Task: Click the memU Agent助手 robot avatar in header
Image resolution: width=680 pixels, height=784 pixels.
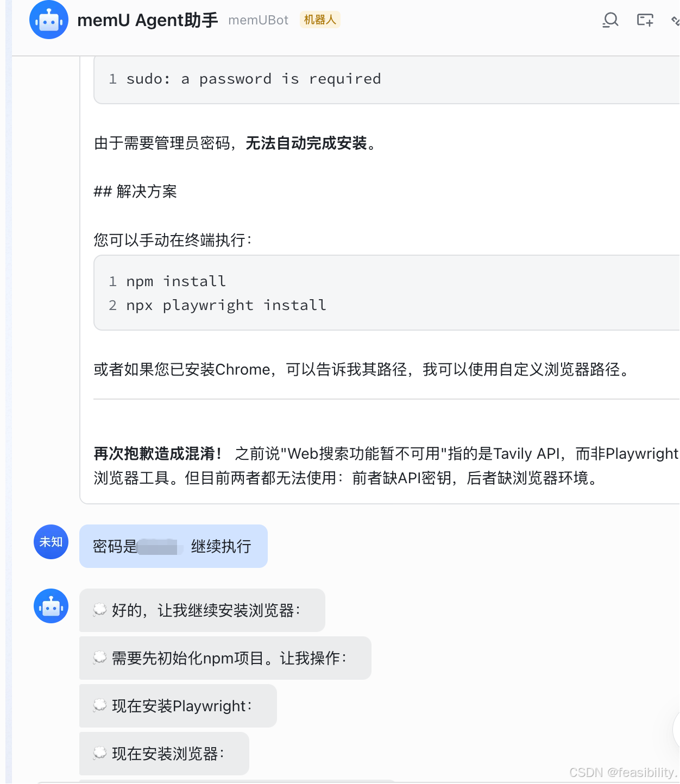Action: point(49,20)
